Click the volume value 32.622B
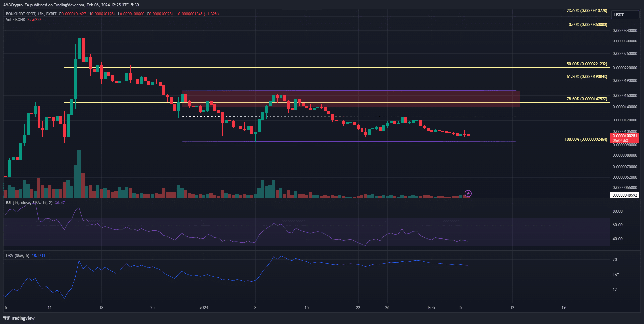Image resolution: width=644 pixels, height=324 pixels. tap(35, 20)
